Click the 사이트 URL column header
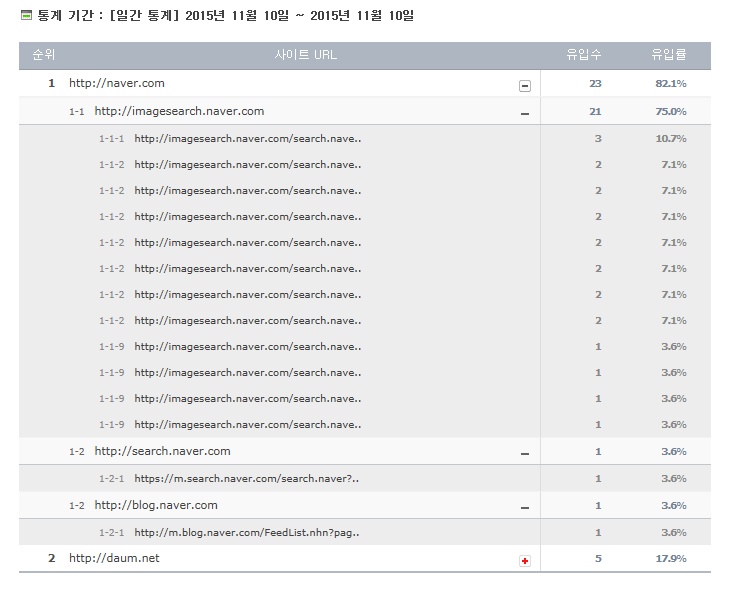 (305, 55)
